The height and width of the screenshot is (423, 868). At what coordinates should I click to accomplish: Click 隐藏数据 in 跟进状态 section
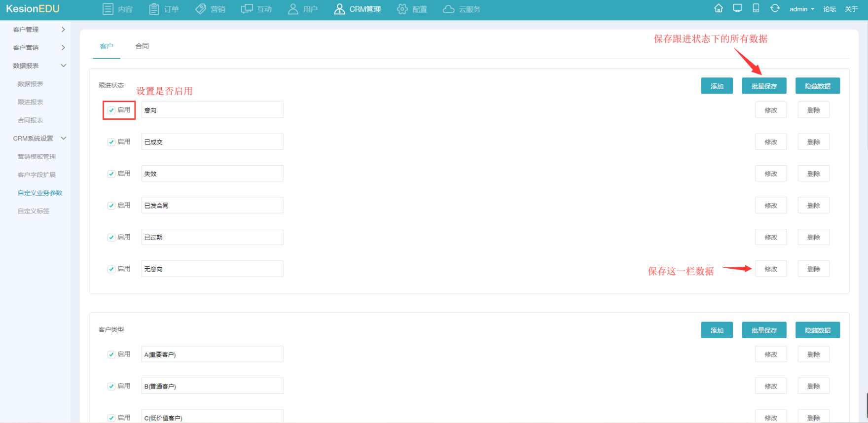click(818, 86)
